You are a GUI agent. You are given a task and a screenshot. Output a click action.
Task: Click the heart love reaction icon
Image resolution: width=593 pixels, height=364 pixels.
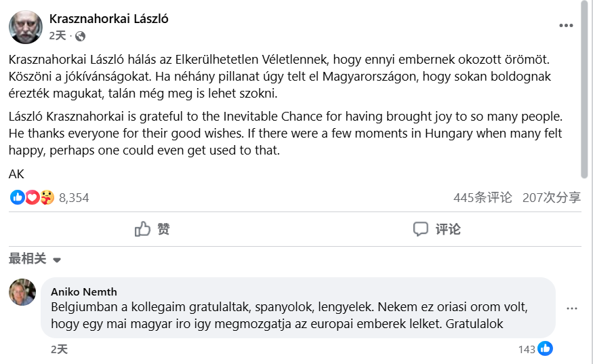pos(32,197)
